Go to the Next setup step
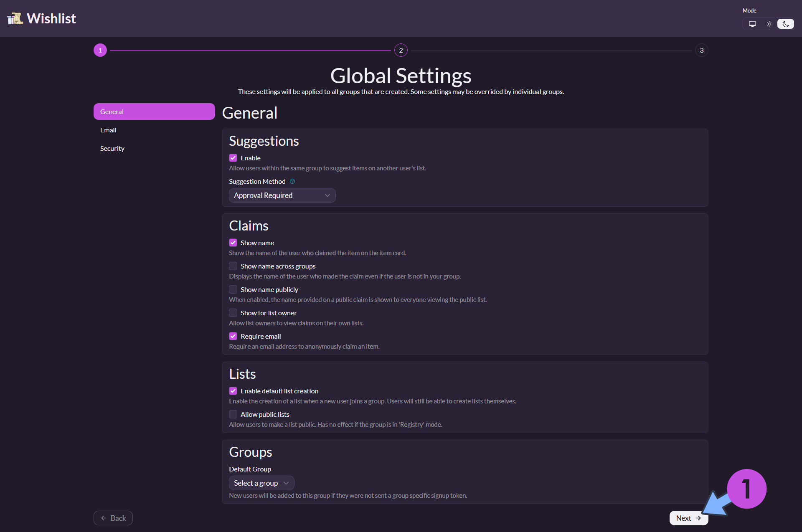This screenshot has width=802, height=532. 689,518
